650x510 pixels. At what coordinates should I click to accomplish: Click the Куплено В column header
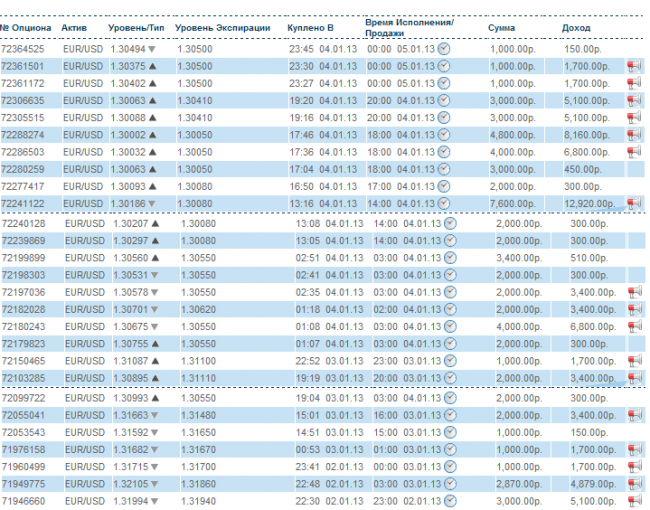click(308, 27)
